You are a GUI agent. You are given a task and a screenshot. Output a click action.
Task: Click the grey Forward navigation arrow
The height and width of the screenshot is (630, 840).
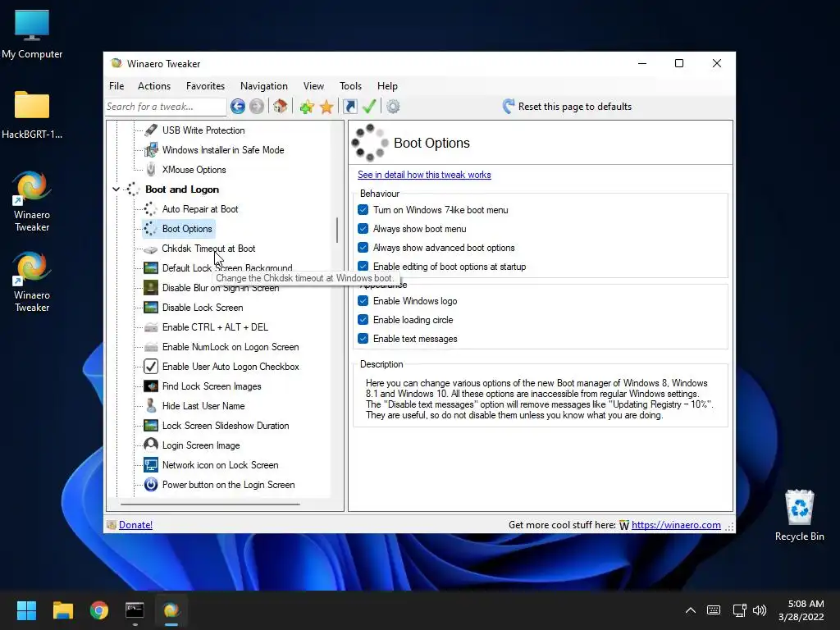[257, 107]
